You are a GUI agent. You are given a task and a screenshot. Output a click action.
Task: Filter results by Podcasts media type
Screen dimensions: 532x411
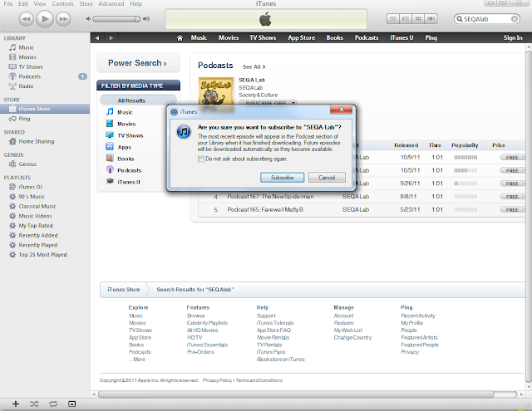[129, 170]
